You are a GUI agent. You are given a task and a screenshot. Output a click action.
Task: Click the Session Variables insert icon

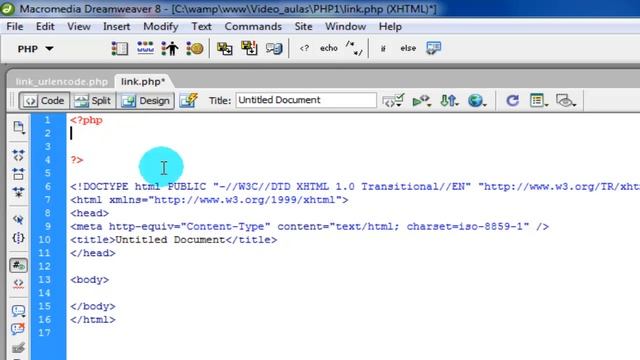point(170,48)
